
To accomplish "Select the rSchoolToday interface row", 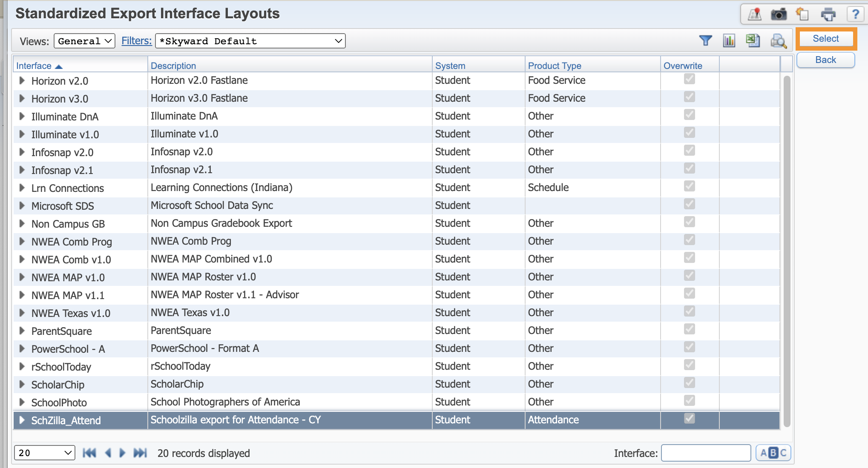I will [396, 367].
